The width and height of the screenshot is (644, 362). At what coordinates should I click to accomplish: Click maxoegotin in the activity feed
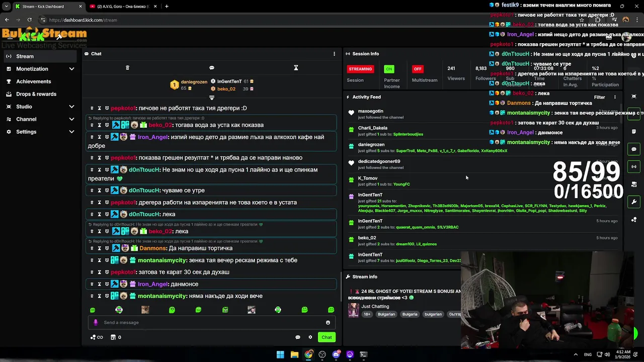click(x=371, y=111)
